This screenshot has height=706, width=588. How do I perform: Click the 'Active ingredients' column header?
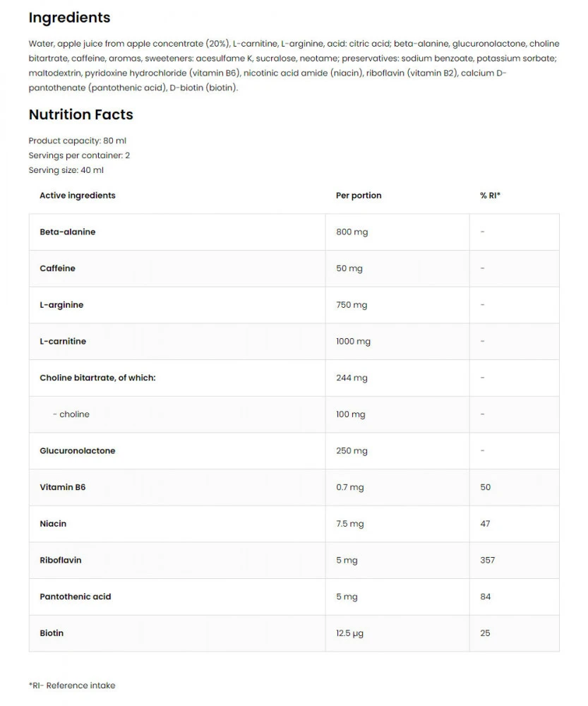pyautogui.click(x=78, y=196)
